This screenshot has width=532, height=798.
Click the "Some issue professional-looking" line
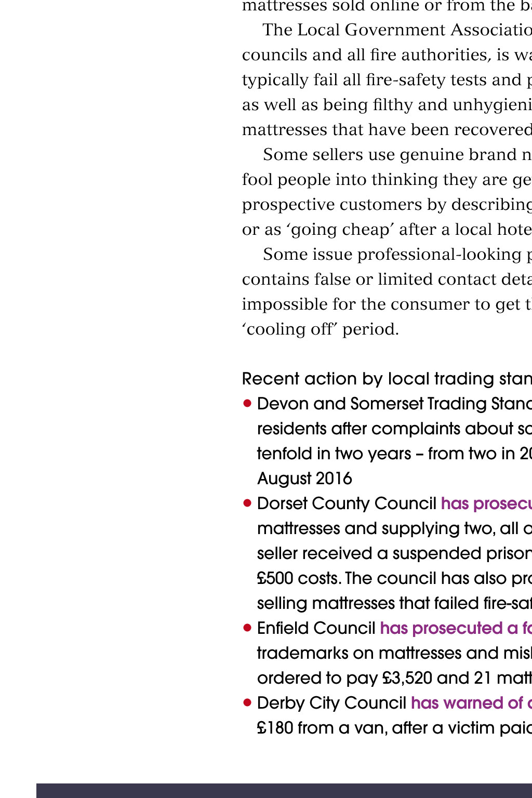pyautogui.click(x=397, y=254)
